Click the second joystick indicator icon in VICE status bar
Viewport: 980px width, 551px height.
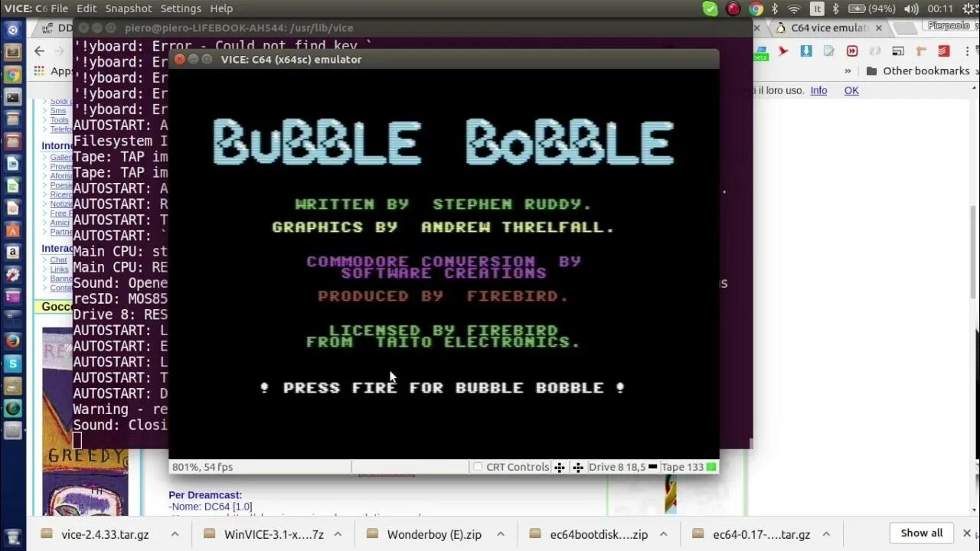[578, 467]
